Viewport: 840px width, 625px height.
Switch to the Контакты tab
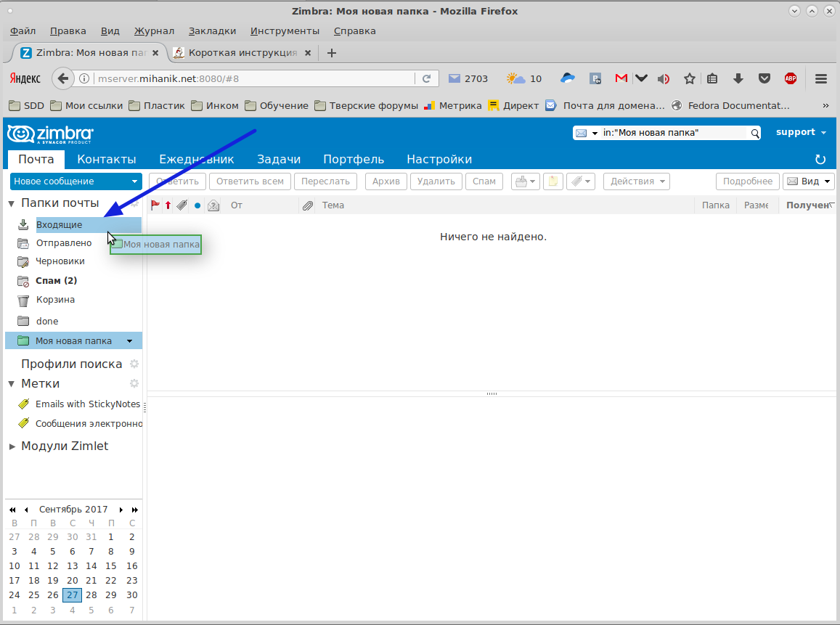click(x=107, y=159)
